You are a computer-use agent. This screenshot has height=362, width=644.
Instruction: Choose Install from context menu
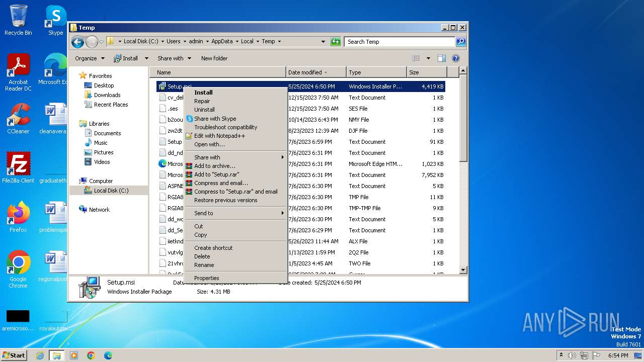[203, 93]
